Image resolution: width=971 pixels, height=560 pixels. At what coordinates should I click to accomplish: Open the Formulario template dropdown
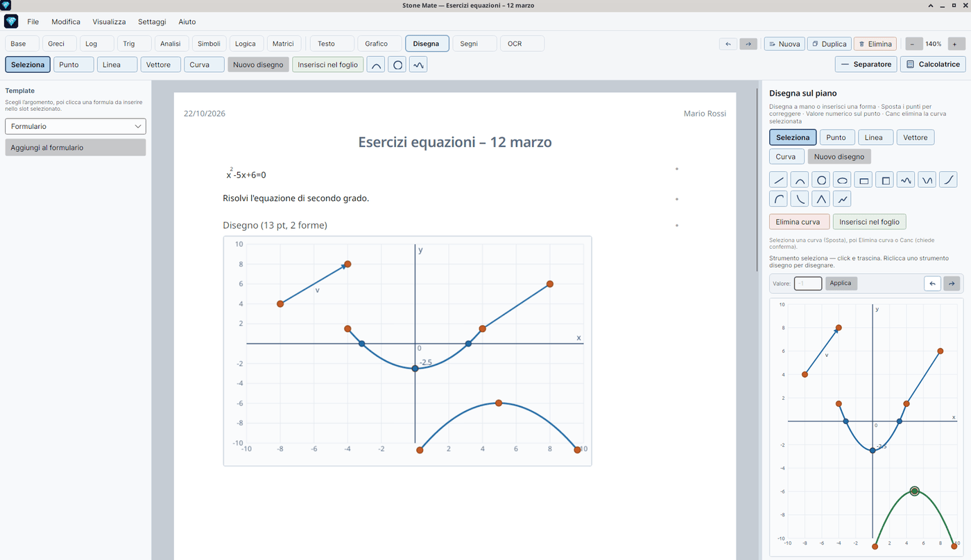(76, 126)
